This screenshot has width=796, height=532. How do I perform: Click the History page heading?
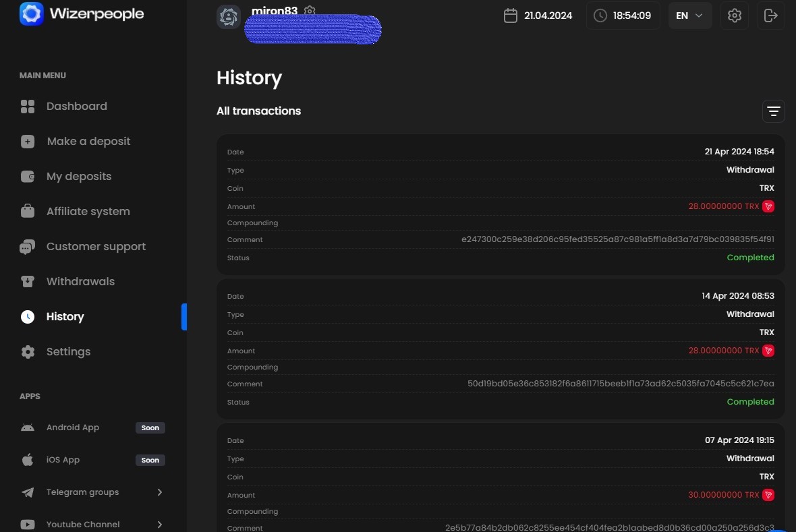click(x=249, y=78)
